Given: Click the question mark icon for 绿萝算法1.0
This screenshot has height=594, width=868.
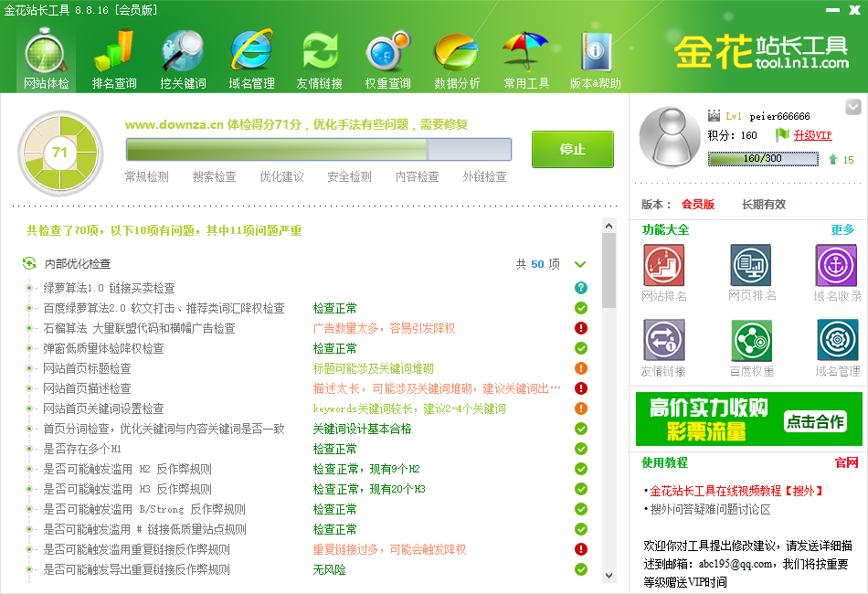Looking at the screenshot, I should click(x=581, y=288).
